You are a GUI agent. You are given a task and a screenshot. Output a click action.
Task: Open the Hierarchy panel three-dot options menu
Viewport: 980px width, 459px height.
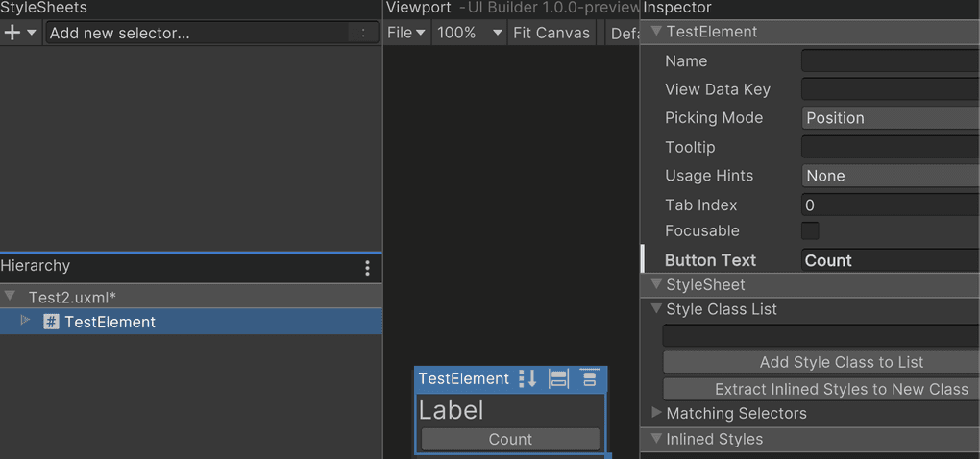367,268
